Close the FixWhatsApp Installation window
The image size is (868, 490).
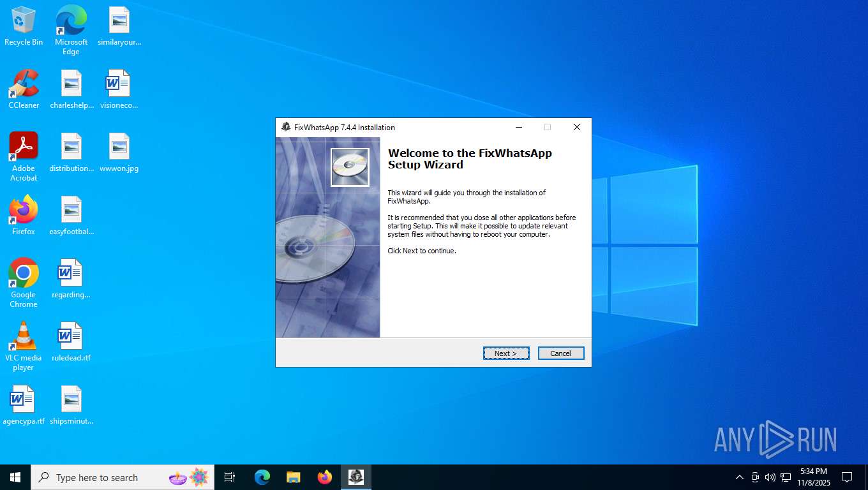click(577, 127)
